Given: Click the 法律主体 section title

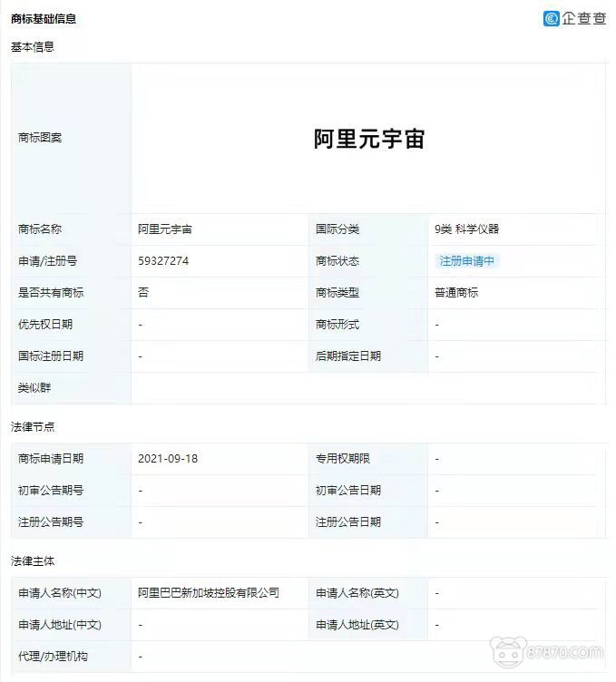Looking at the screenshot, I should pyautogui.click(x=33, y=561).
